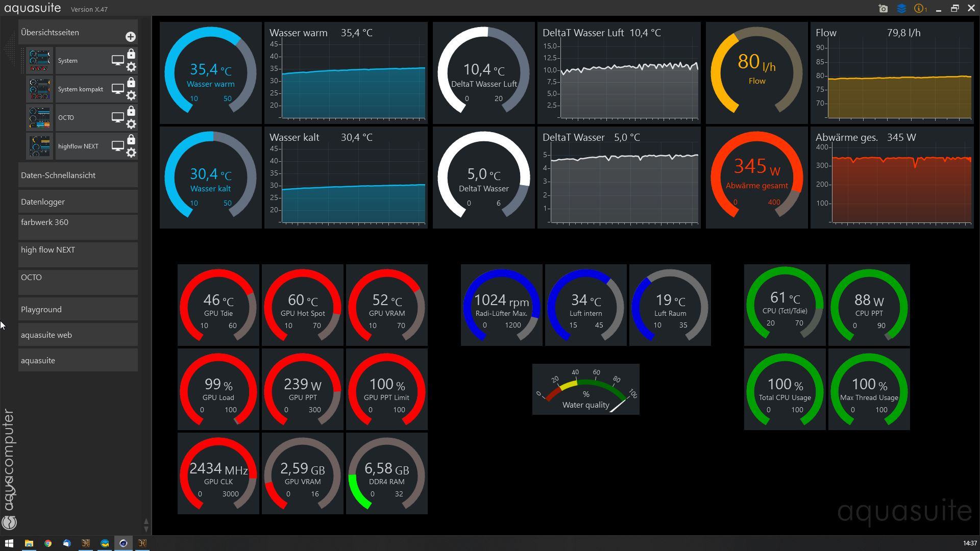Click the Water quality gauge
980x551 pixels.
coord(585,389)
